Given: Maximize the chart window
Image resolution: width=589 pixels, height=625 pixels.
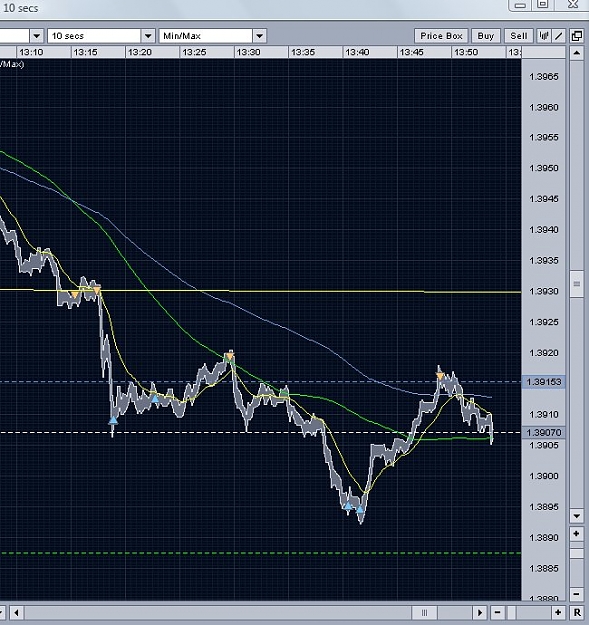Looking at the screenshot, I should pyautogui.click(x=543, y=5).
